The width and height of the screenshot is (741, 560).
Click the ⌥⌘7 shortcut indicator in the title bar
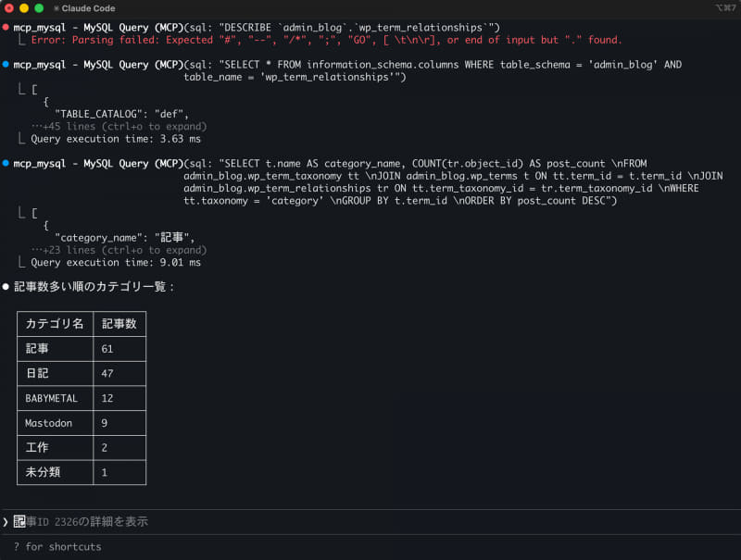click(x=725, y=8)
